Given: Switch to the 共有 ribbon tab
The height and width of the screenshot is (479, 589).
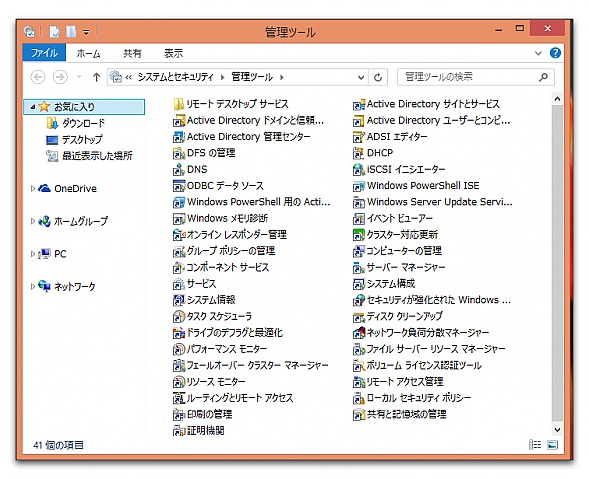Looking at the screenshot, I should coord(132,54).
